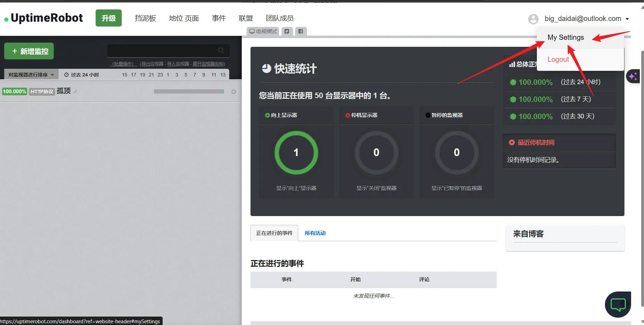Click the purple sparkle assistant icon

point(633,76)
